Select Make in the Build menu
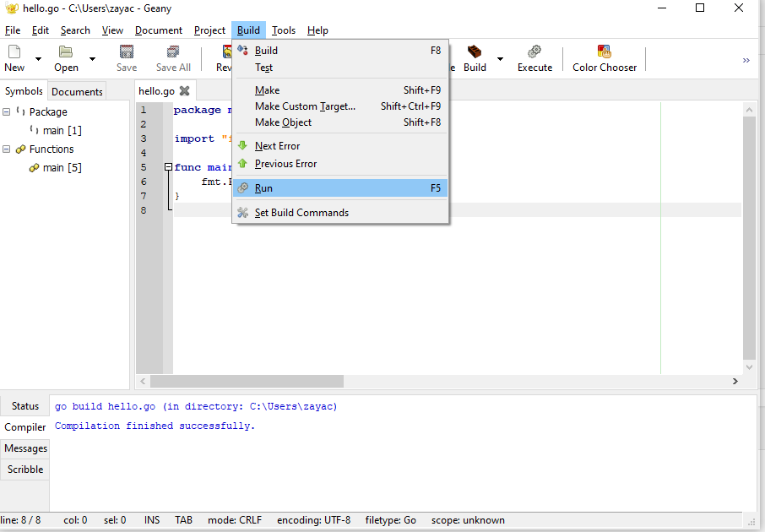This screenshot has width=765, height=532. 340,90
